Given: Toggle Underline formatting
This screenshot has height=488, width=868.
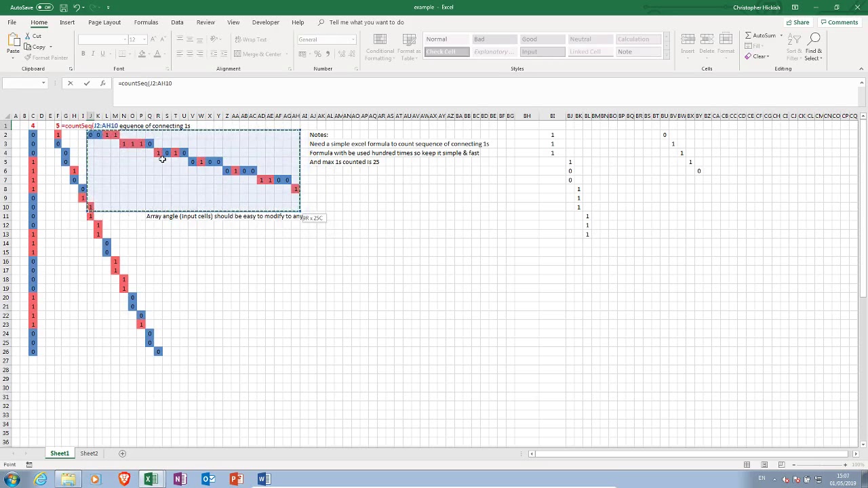Looking at the screenshot, I should coord(102,54).
